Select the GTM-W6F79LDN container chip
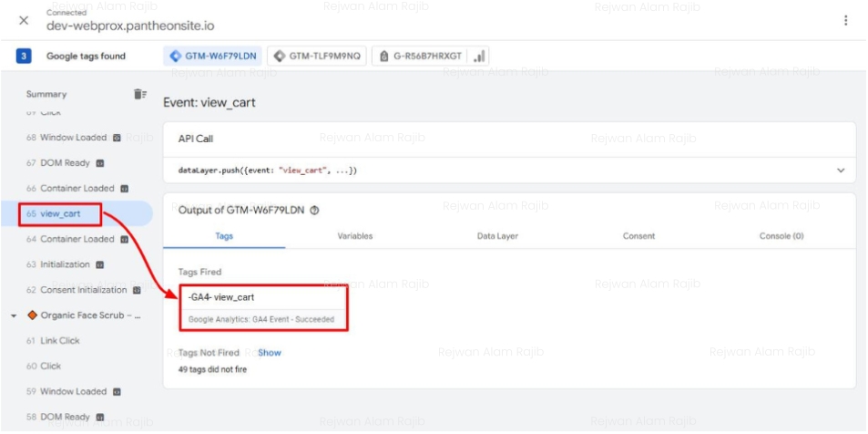The width and height of the screenshot is (868, 434). coord(214,57)
